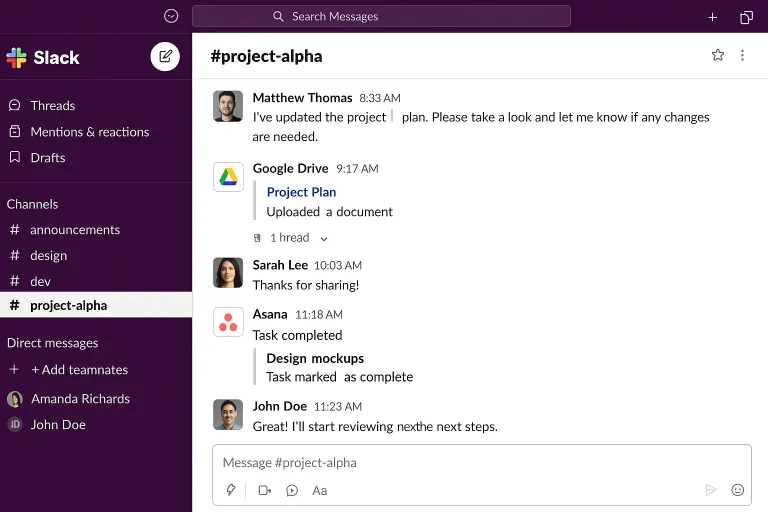Click the thread icon beside 1 thread

(x=257, y=238)
